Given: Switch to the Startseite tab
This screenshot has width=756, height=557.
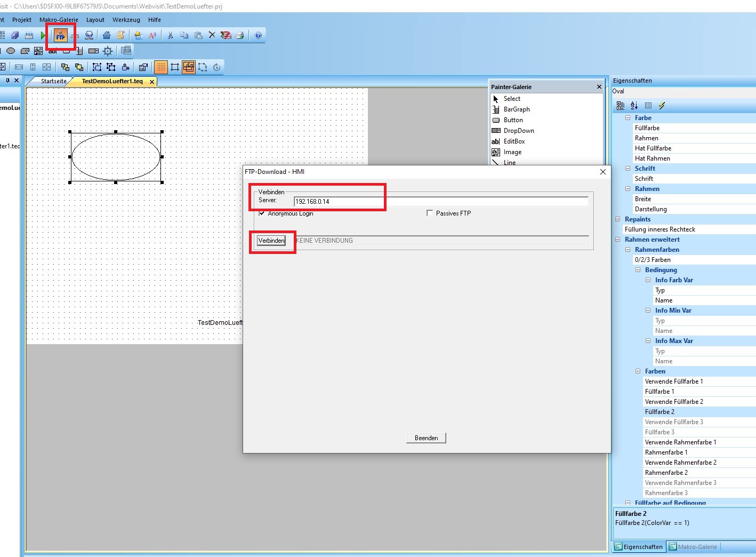Looking at the screenshot, I should (x=53, y=81).
